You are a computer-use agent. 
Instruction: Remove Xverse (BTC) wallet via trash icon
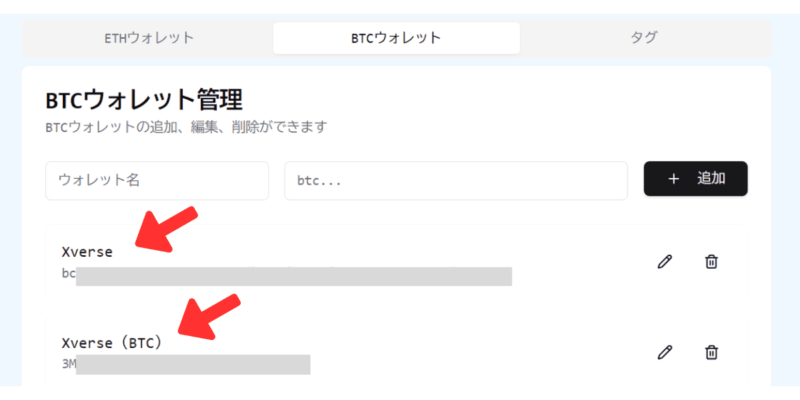[x=711, y=353]
